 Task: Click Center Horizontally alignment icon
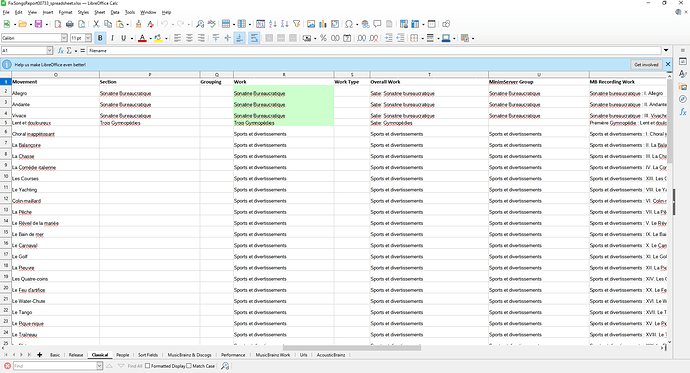[x=189, y=38]
